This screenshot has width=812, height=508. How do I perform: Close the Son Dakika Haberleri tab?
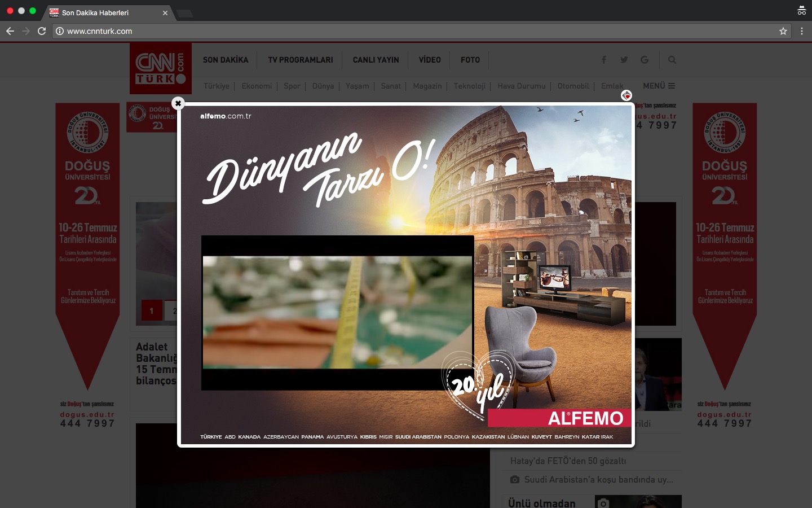165,13
